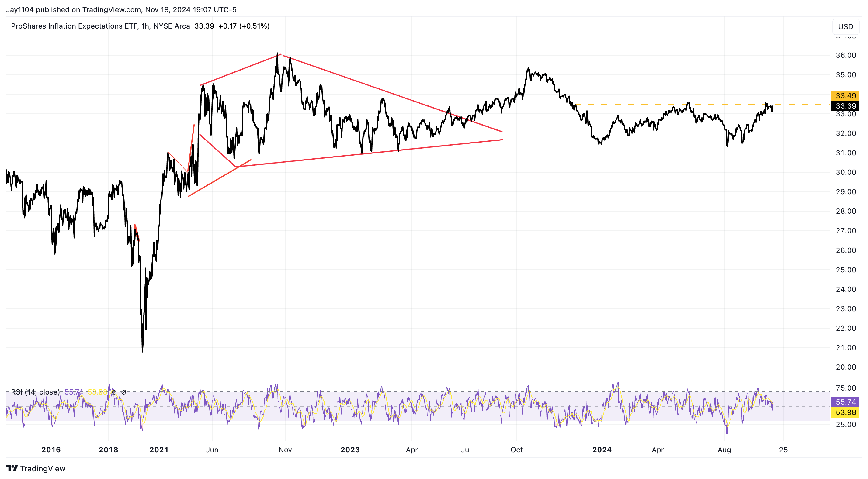Click the 30.00 price scale label
Screen dimensions: 868x479
846,172
